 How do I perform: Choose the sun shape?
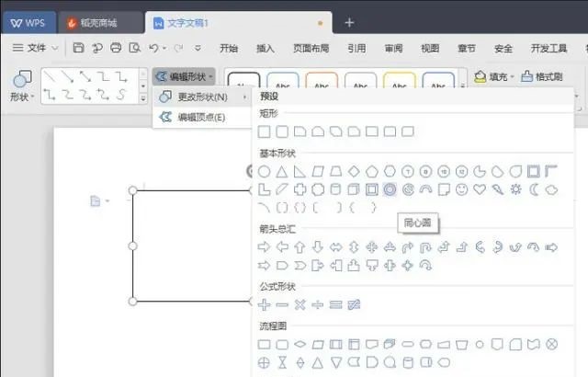(x=516, y=189)
